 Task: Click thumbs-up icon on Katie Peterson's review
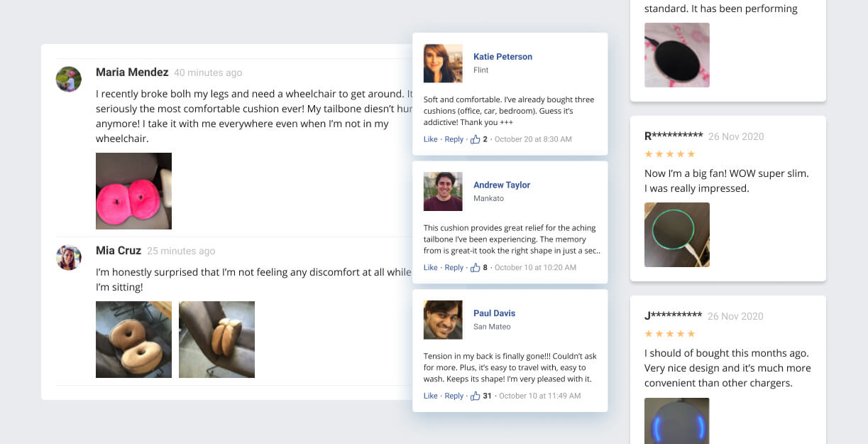pyautogui.click(x=476, y=139)
